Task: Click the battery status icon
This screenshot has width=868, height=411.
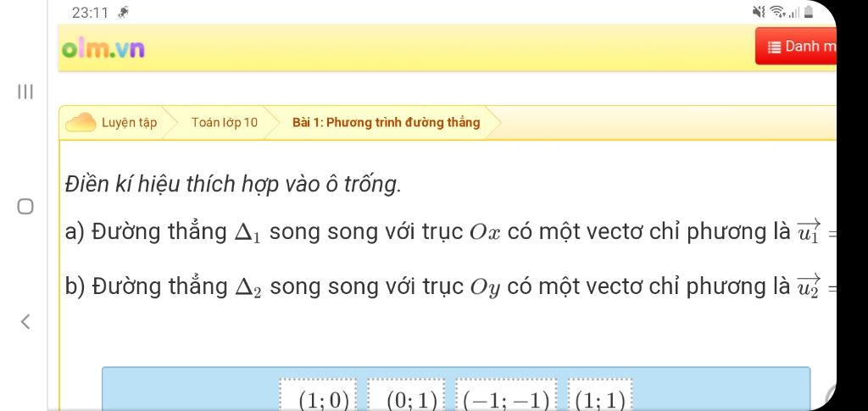Action: 809,12
